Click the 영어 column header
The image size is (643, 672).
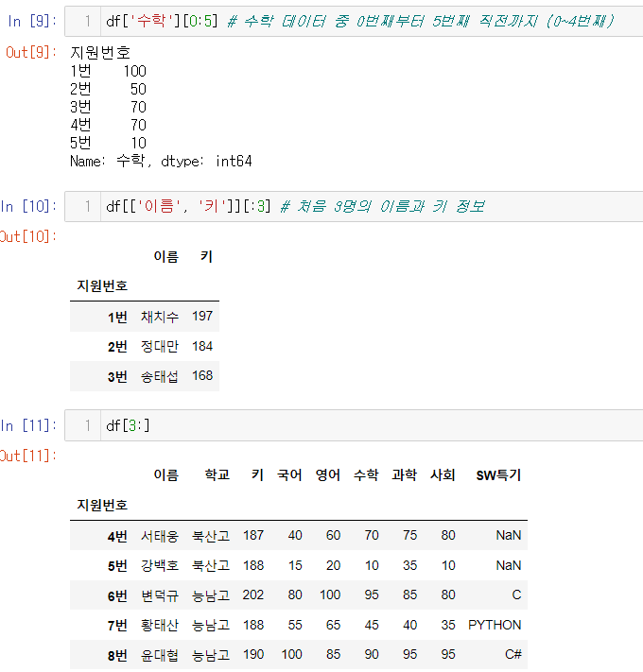pos(328,474)
